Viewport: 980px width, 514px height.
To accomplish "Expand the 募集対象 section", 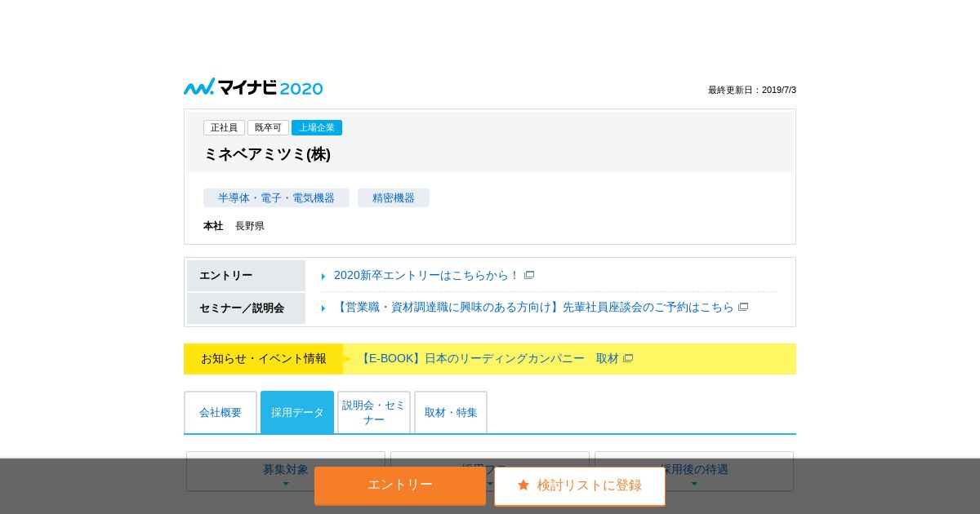I will (286, 472).
